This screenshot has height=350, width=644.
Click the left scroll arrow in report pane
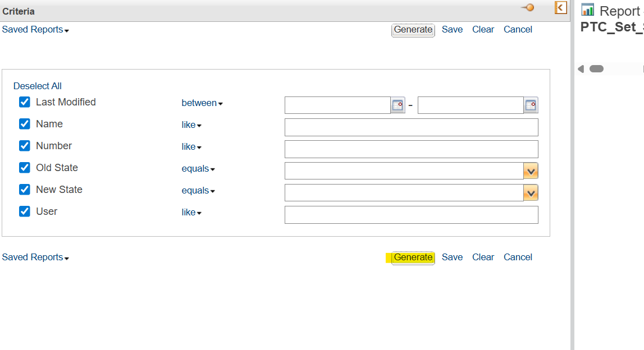tap(581, 68)
